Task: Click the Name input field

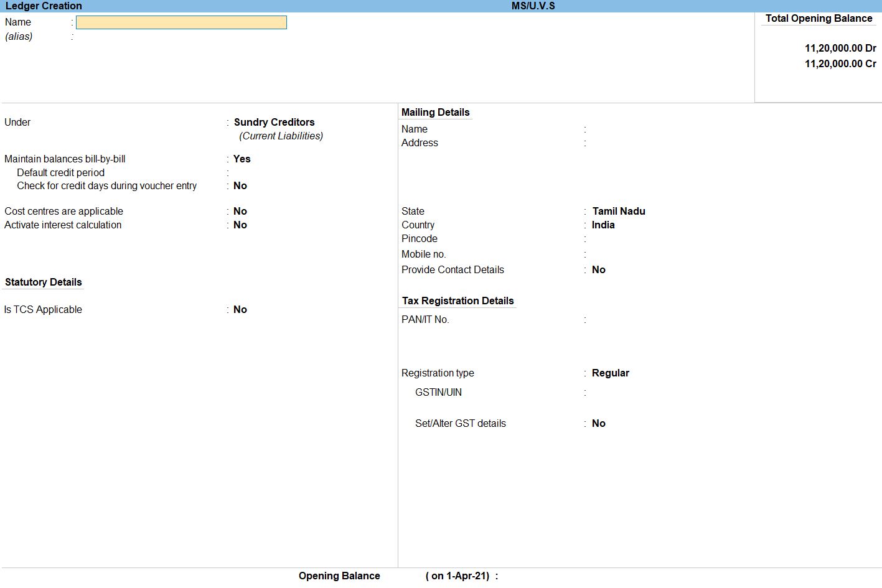Action: click(181, 22)
